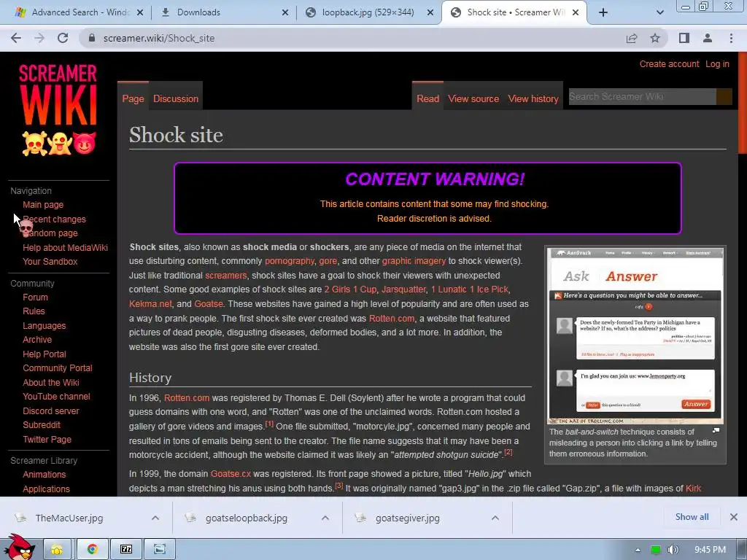
Task: Click the Screamer Wiki logo
Action: pyautogui.click(x=58, y=109)
